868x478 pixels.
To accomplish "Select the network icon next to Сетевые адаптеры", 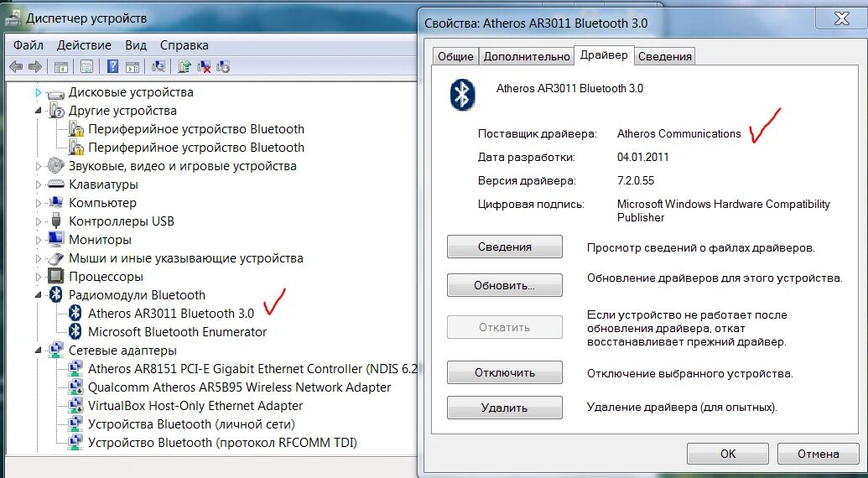I will (x=56, y=351).
